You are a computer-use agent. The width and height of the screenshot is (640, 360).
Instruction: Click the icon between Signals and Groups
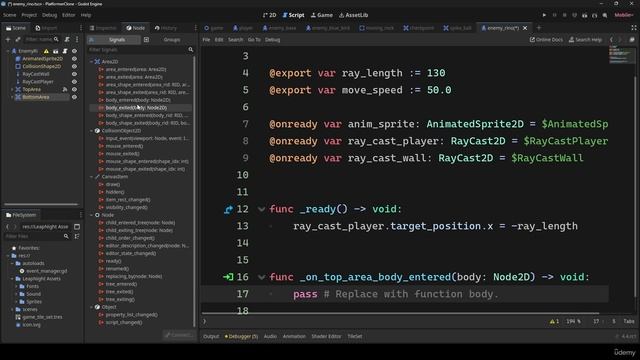tap(146, 40)
